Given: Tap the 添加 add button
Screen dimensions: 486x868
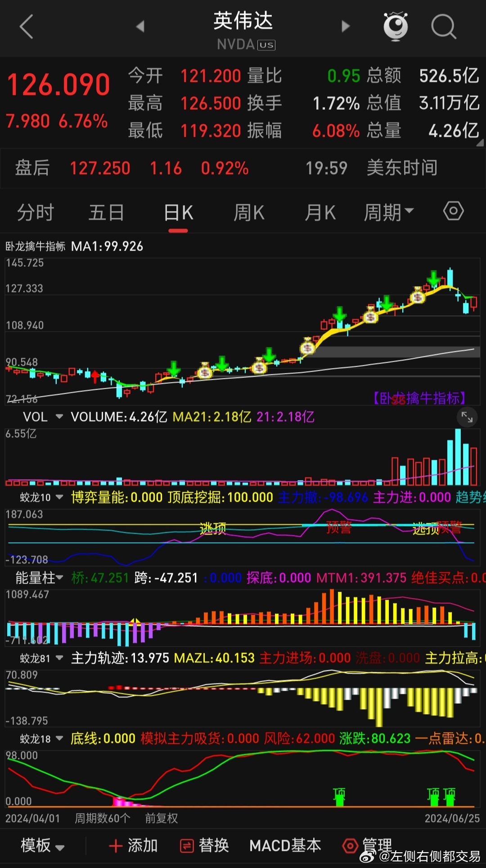Looking at the screenshot, I should coord(134,846).
